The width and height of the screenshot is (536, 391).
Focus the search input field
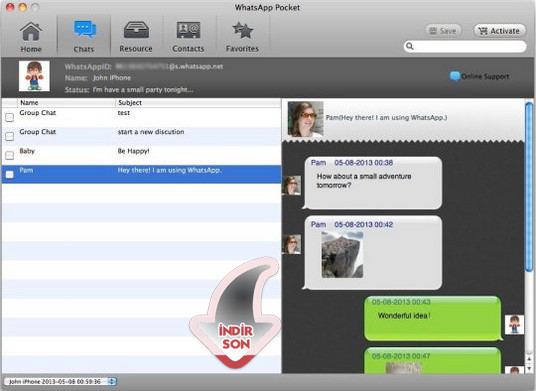465,46
